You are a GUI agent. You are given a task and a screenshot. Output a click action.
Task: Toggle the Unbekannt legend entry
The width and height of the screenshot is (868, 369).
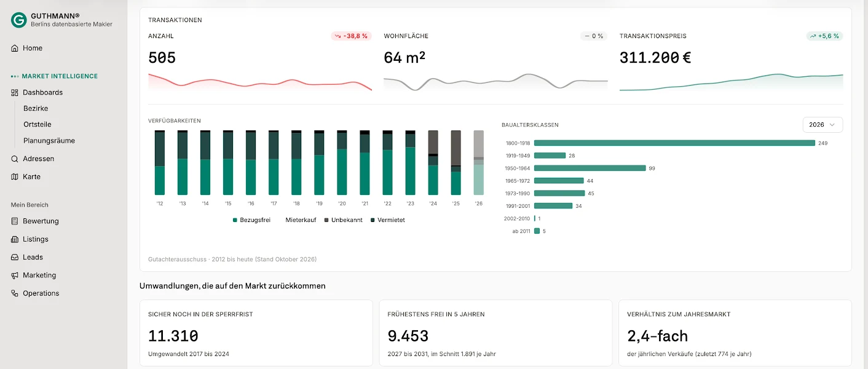pos(343,220)
